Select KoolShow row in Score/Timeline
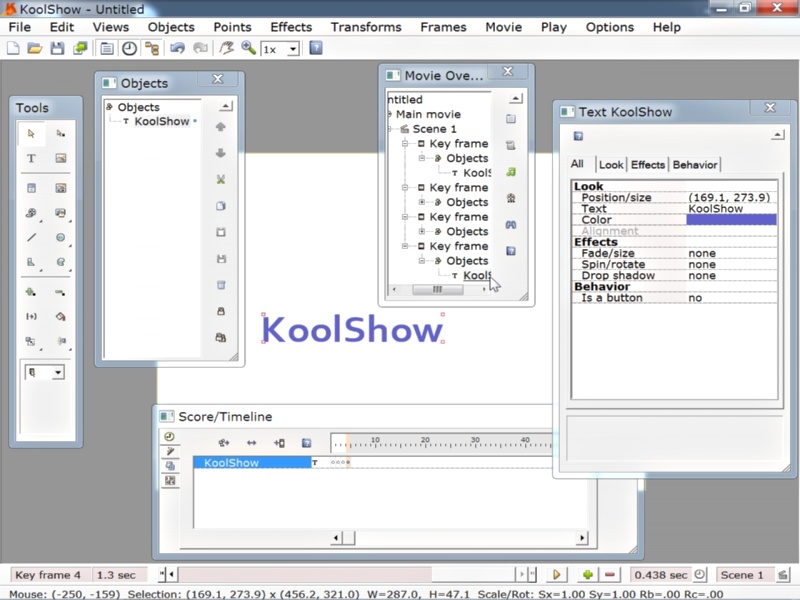The image size is (800, 600). click(x=252, y=463)
